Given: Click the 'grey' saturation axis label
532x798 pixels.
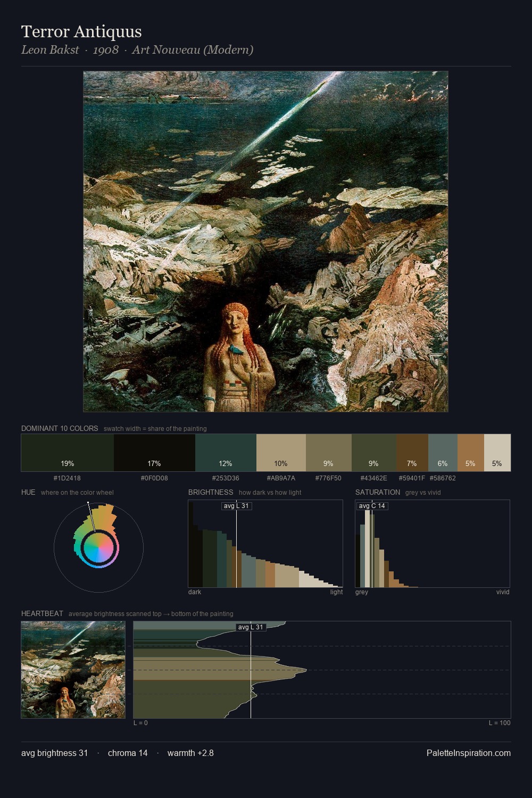Looking at the screenshot, I should coord(362,592).
